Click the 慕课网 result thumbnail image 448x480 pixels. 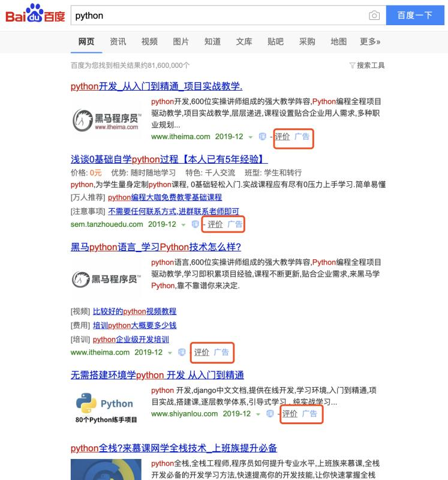coord(106,469)
